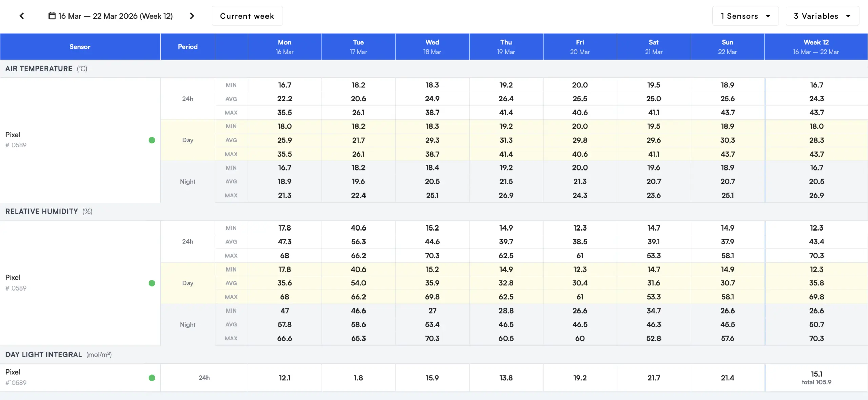Click Saturday night min humidity 34.7
Screen dimensions: 868x400
[x=654, y=311]
